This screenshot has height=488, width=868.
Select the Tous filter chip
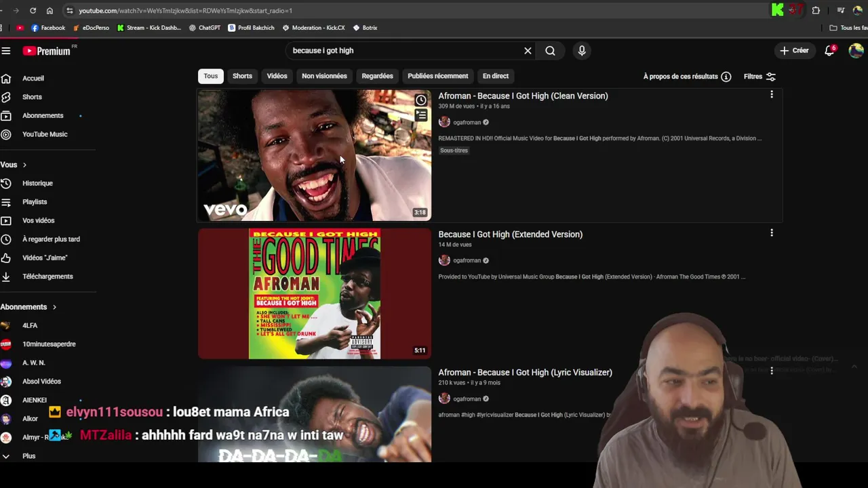pyautogui.click(x=211, y=76)
